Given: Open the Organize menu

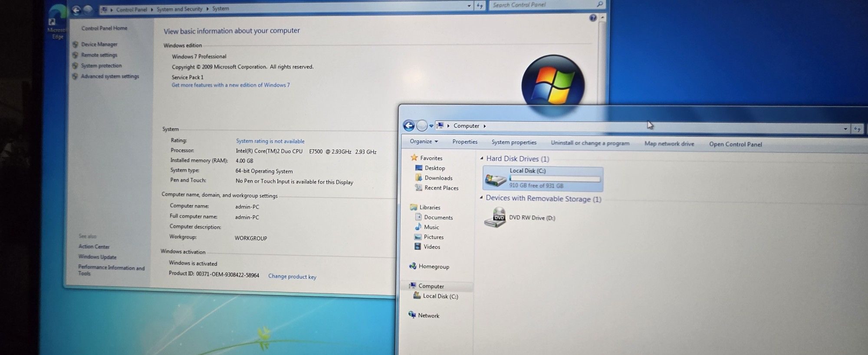Looking at the screenshot, I should point(424,141).
